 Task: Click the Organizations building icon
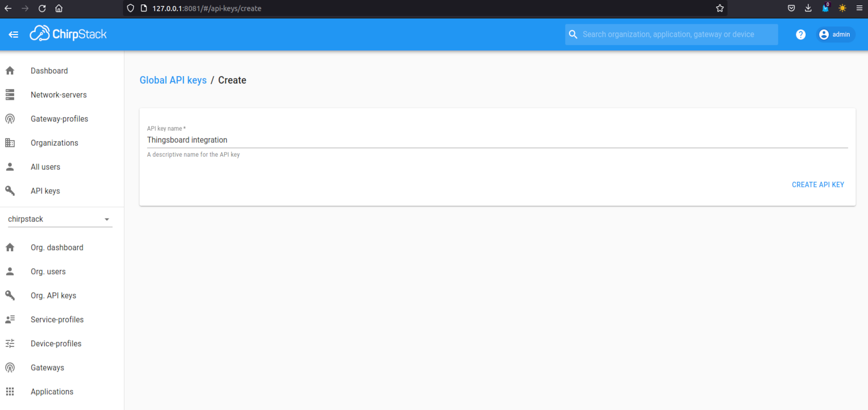click(x=10, y=143)
